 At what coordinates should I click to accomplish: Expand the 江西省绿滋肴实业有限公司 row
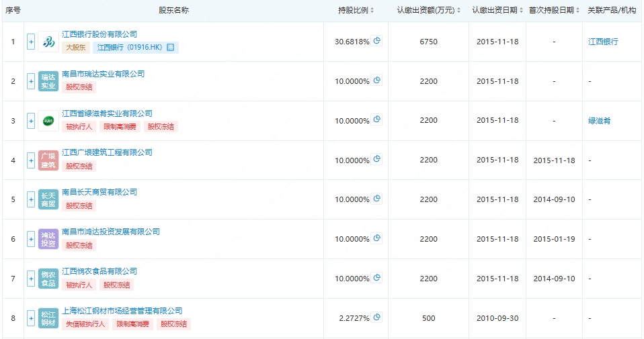(31, 121)
